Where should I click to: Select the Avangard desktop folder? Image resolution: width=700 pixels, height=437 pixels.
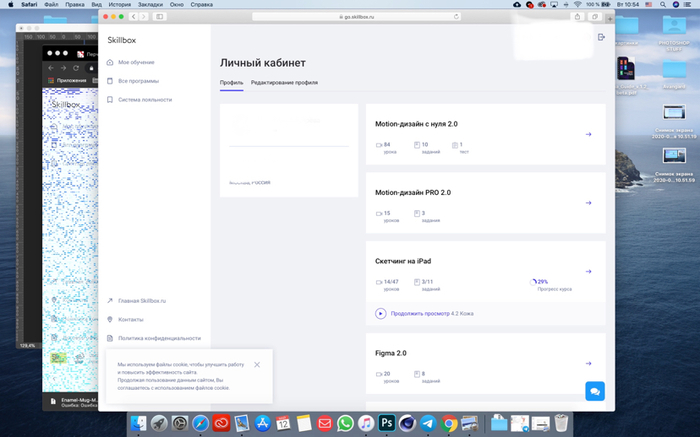point(674,75)
